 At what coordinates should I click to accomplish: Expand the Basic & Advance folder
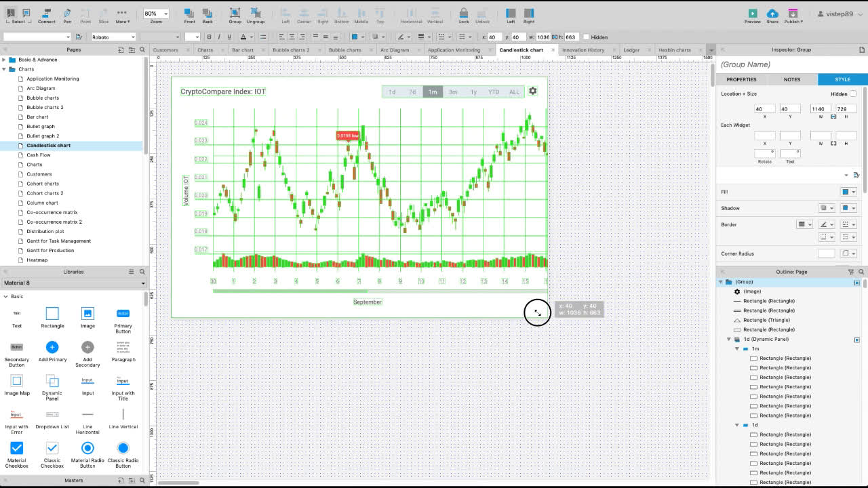(x=4, y=60)
